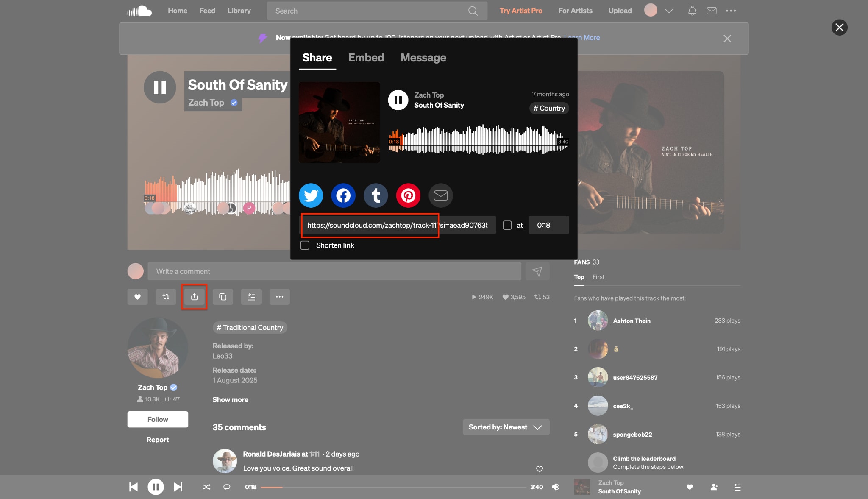Share track via email
The width and height of the screenshot is (868, 499).
pos(441,195)
